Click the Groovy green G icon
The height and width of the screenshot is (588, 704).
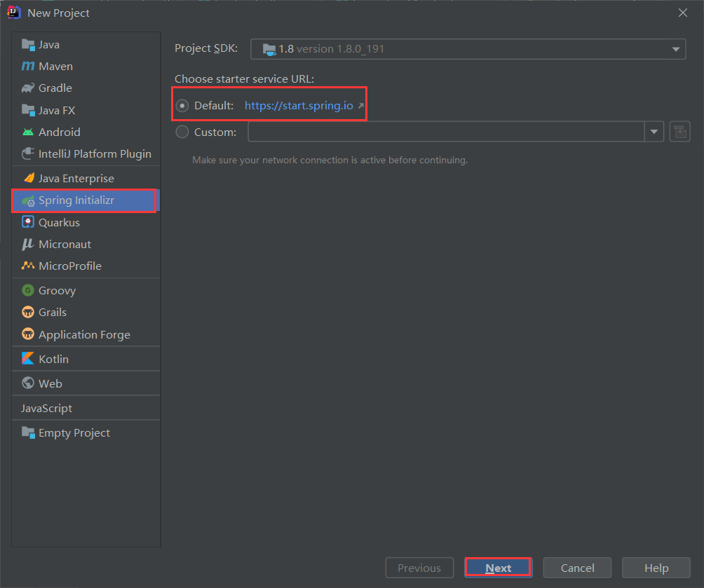click(28, 290)
